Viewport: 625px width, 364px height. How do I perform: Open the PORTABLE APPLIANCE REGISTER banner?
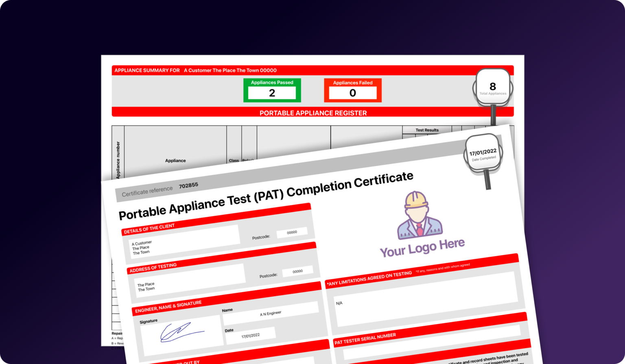pyautogui.click(x=312, y=113)
